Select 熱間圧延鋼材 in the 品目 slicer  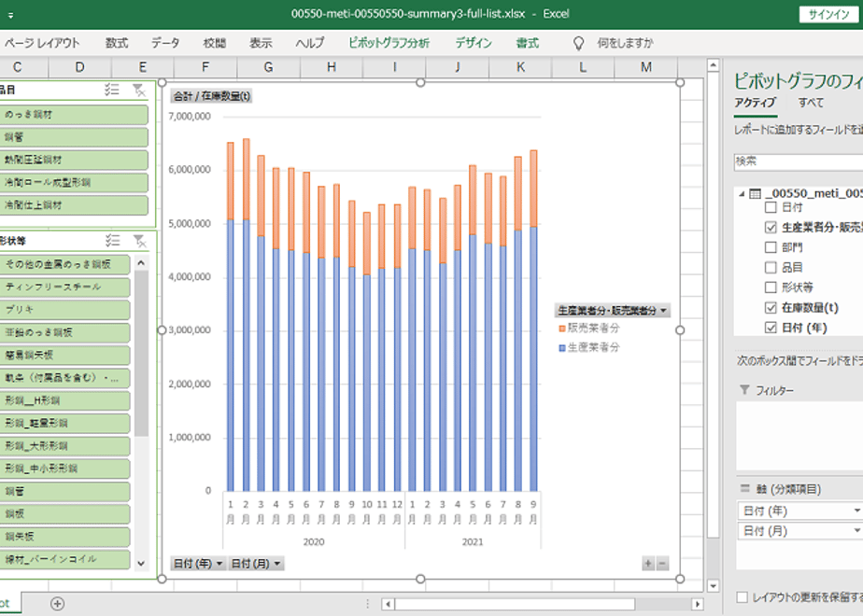coord(74,160)
